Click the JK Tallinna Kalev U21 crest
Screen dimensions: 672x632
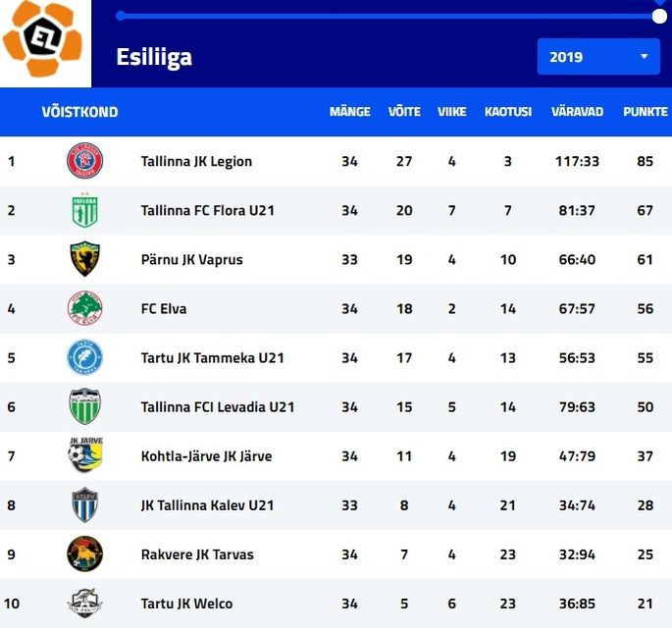click(84, 504)
